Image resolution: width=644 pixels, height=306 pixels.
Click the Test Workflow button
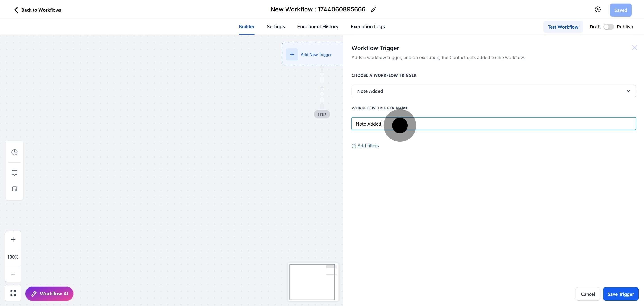(x=563, y=27)
